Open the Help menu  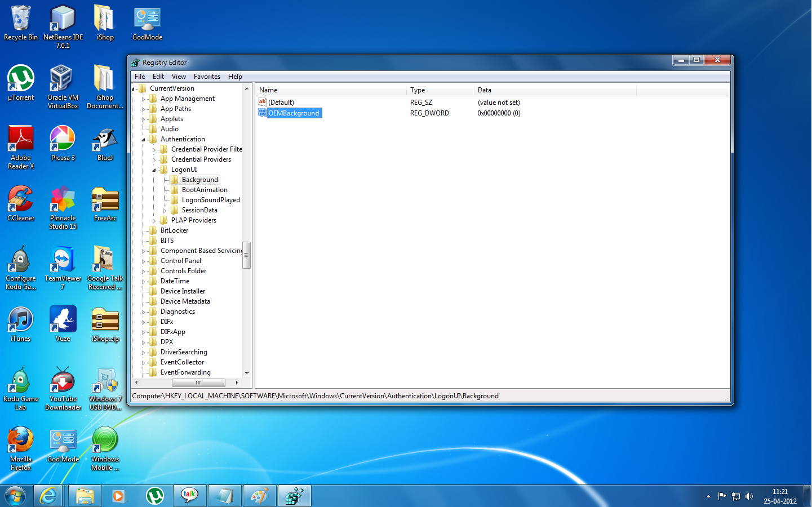(235, 77)
